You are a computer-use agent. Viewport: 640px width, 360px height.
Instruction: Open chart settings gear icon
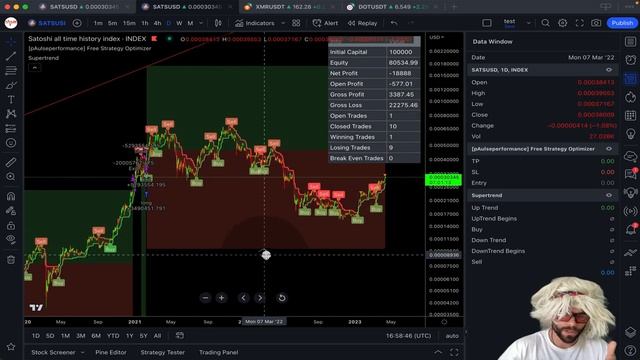(562, 23)
